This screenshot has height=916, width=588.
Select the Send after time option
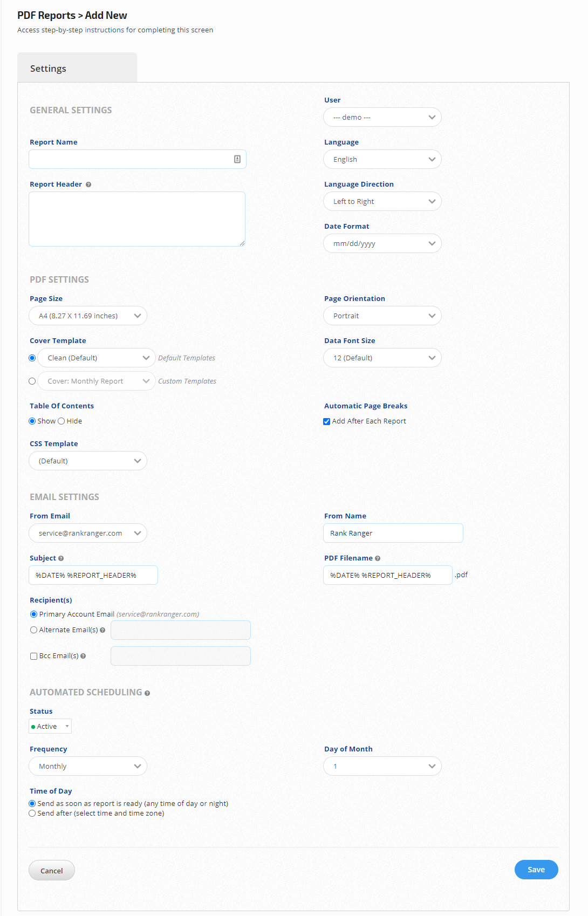(x=32, y=814)
